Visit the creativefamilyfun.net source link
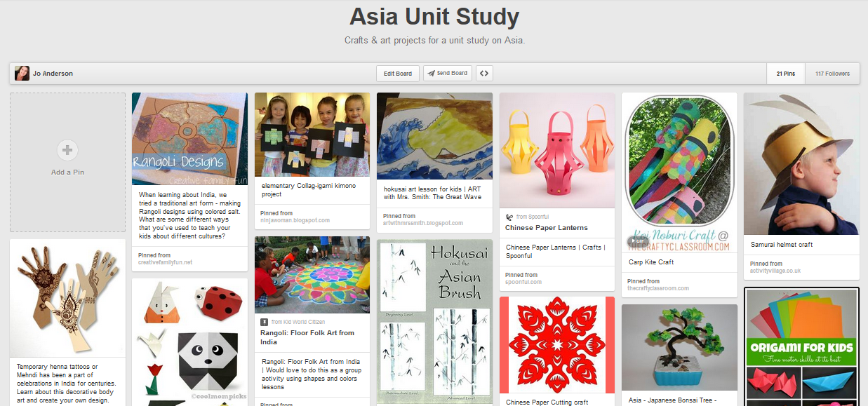868x406 pixels. pos(165,262)
